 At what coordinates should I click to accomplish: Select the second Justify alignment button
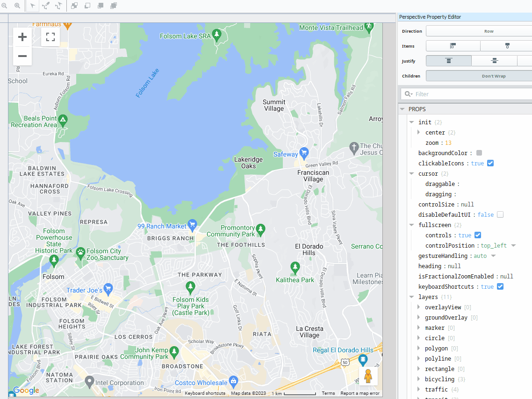(x=494, y=61)
